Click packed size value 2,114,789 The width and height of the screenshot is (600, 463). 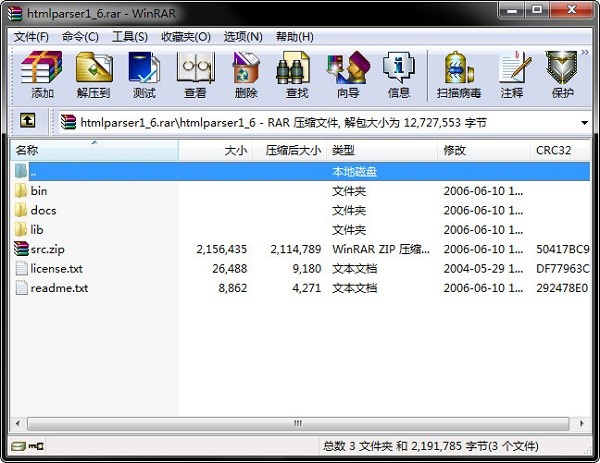295,249
